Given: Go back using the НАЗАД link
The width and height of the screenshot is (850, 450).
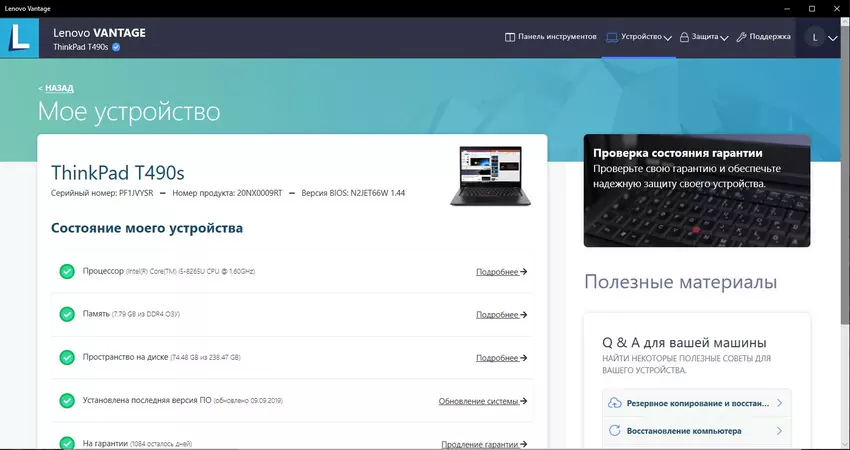Looking at the screenshot, I should pos(58,88).
